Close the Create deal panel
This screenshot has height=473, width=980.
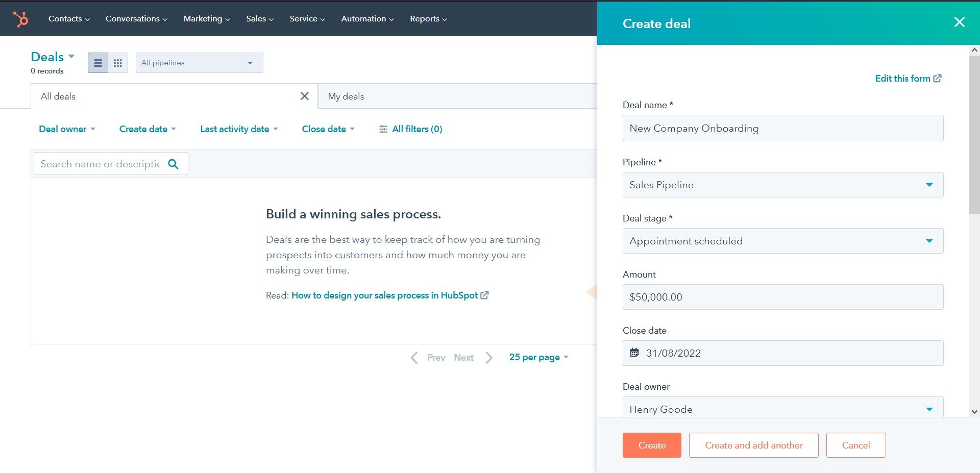point(960,22)
